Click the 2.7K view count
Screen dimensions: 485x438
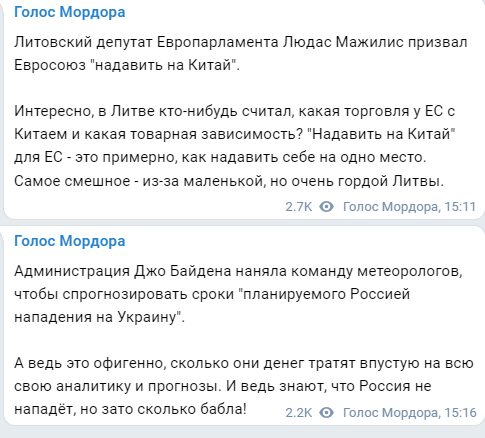(299, 207)
